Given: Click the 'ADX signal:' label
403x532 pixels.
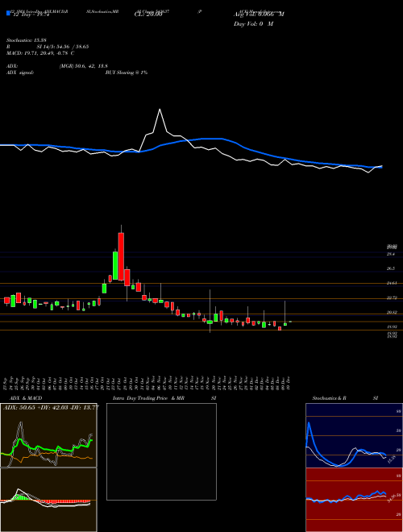Looking at the screenshot, I should pos(20,73).
